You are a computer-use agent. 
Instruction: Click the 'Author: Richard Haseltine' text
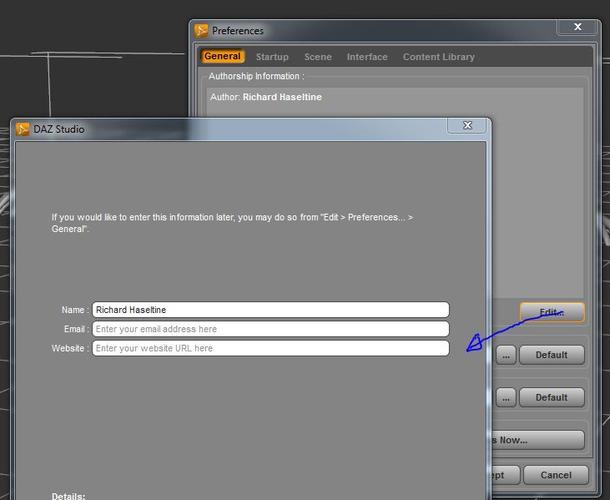(x=266, y=97)
